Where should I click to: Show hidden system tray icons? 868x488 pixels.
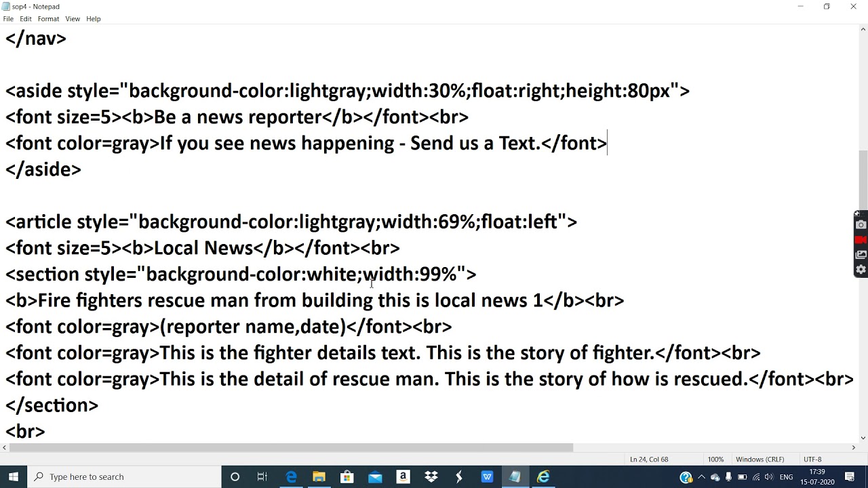pos(701,477)
